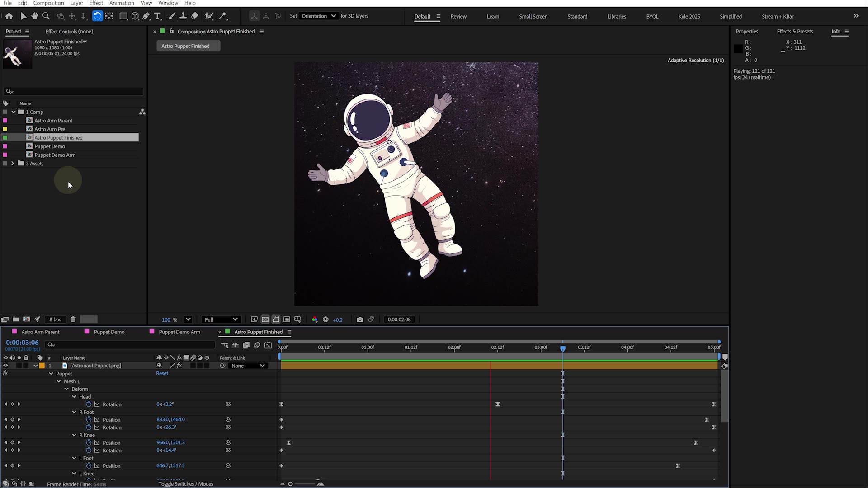Select the Zoom magnifier tool

(46, 16)
